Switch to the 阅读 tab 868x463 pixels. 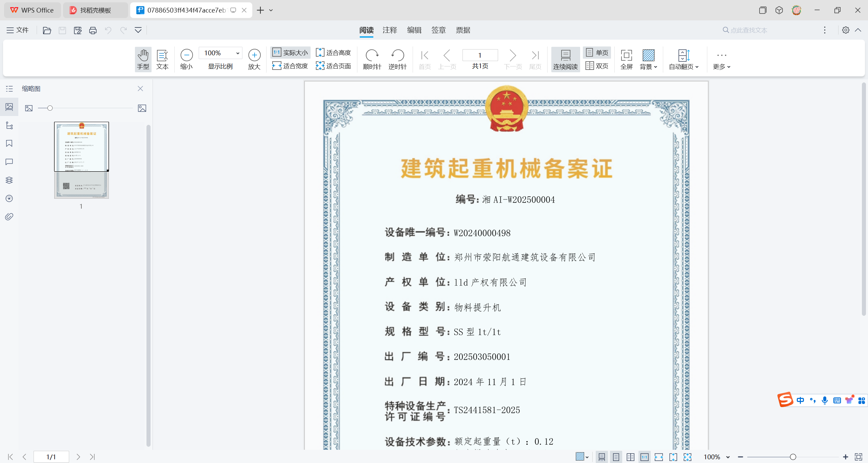coord(367,30)
